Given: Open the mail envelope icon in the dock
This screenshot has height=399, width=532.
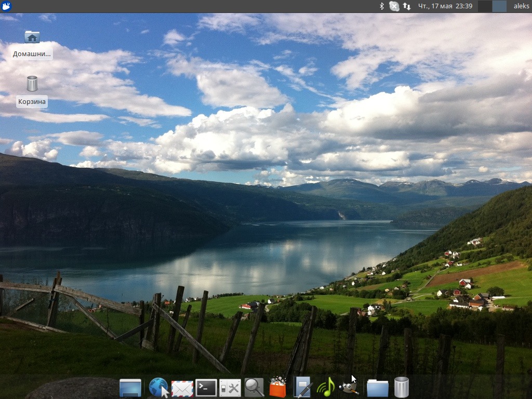Looking at the screenshot, I should point(182,389).
